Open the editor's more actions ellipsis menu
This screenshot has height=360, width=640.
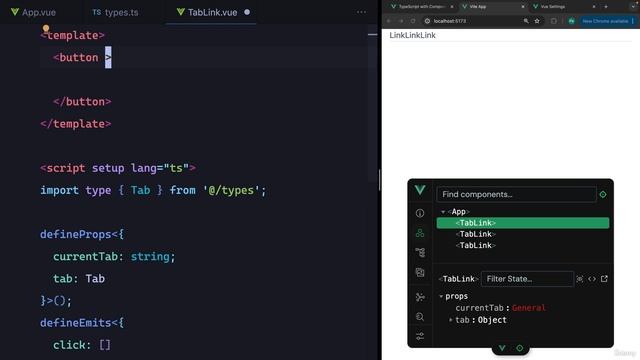pos(361,12)
